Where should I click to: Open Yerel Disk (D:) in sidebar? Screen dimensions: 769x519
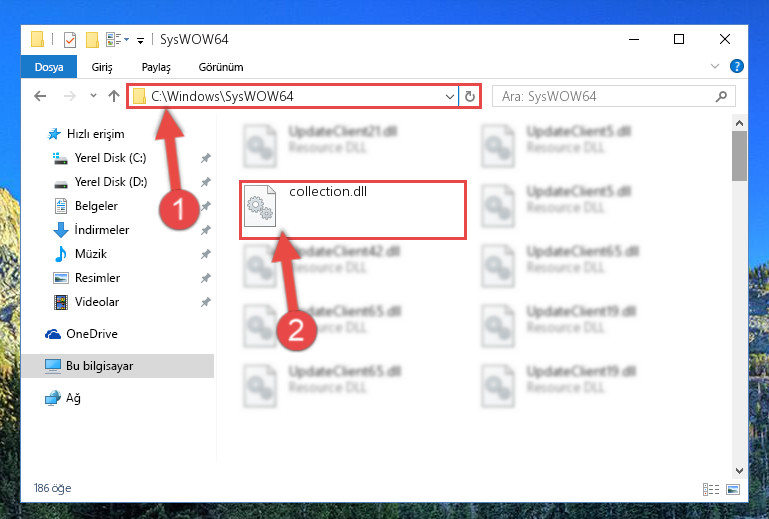100,182
